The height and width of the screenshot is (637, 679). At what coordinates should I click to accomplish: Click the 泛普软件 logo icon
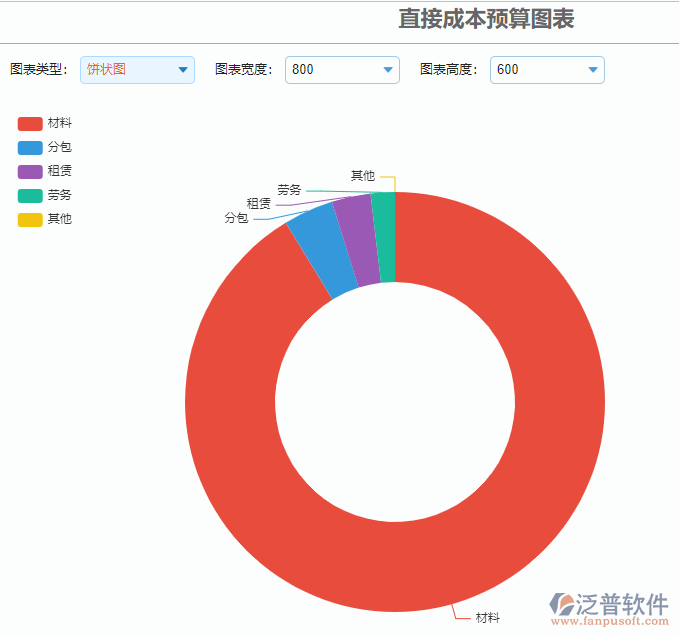[x=561, y=604]
